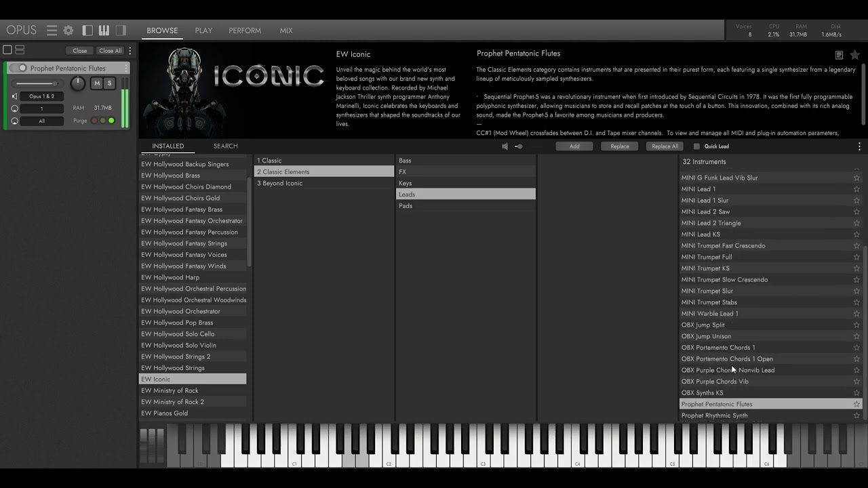868x488 pixels.
Task: Click the red Purge indicator
Action: coord(94,121)
